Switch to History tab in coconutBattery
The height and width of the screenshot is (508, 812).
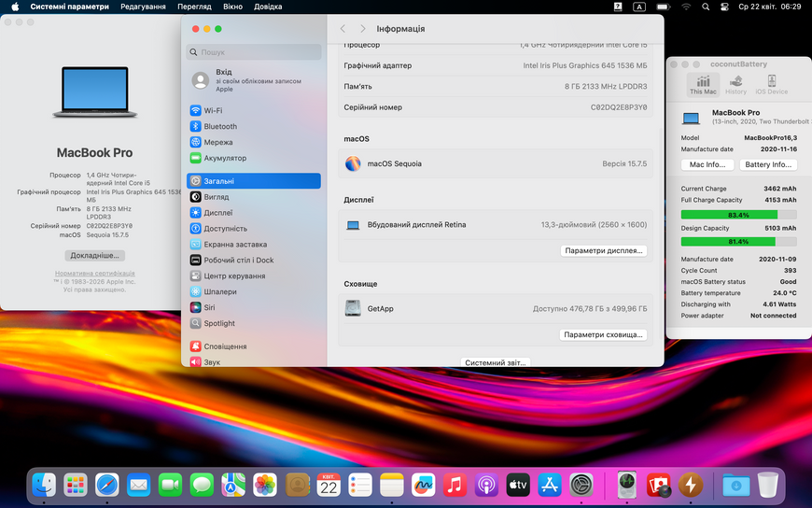tap(735, 84)
